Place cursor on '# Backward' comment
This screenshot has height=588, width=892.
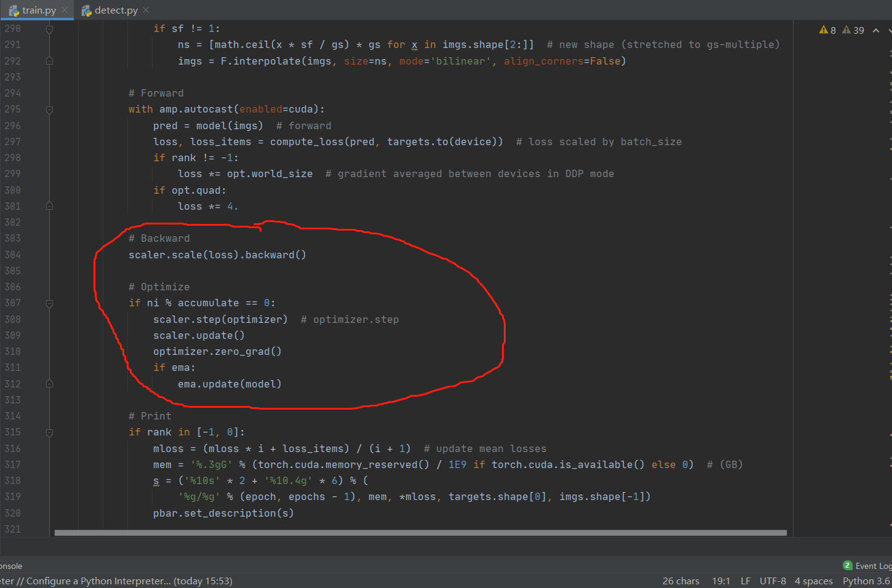click(x=159, y=238)
